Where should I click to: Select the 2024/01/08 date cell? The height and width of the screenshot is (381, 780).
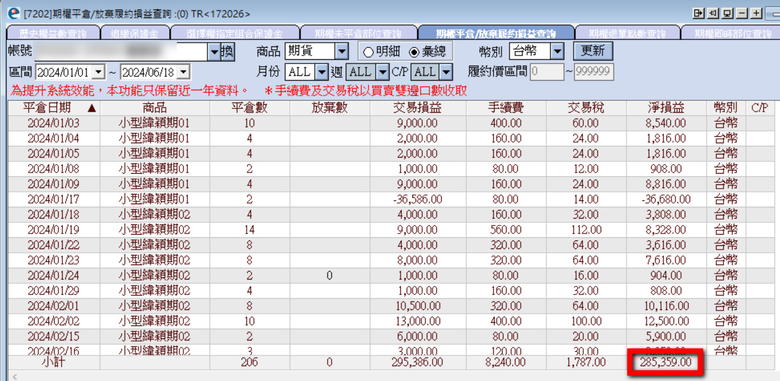[54, 169]
